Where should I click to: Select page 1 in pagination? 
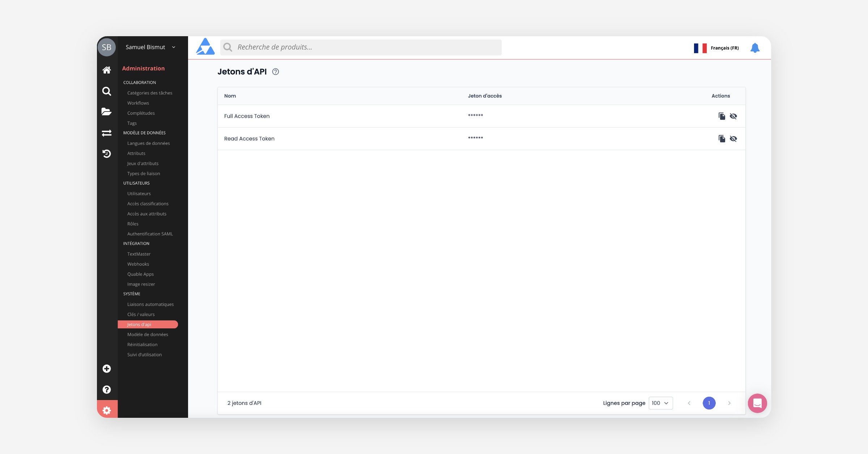709,403
